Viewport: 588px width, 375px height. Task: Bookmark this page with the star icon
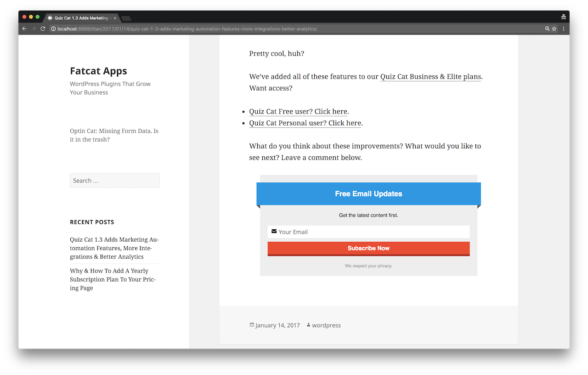click(554, 28)
